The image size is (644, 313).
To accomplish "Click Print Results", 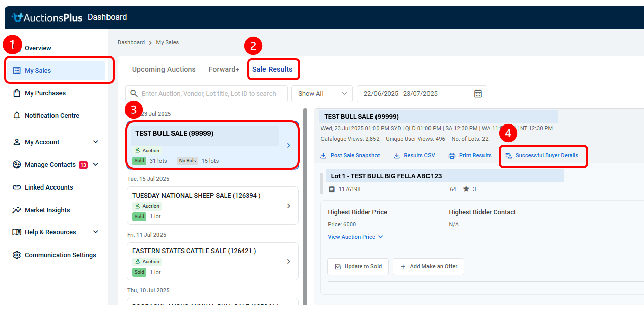I will 470,156.
